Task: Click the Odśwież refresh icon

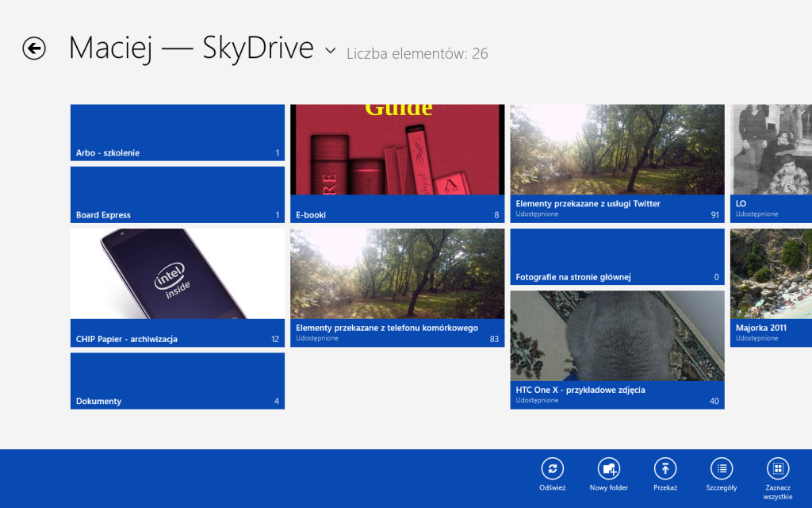Action: [x=552, y=468]
